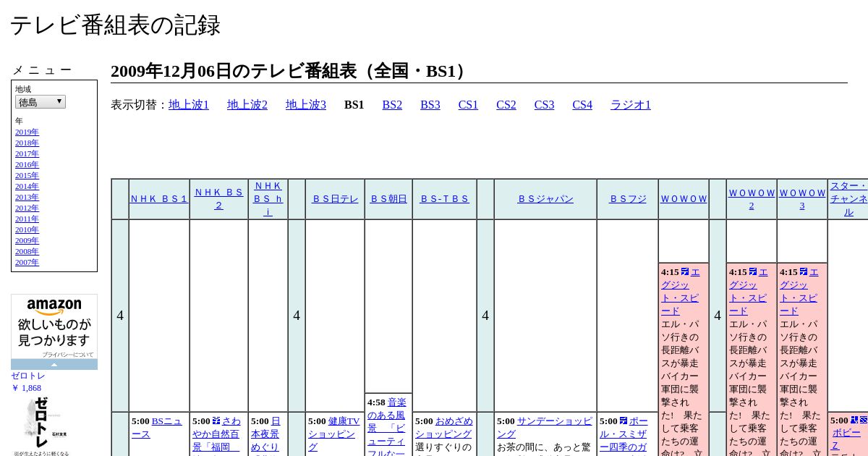Viewport: 868px width, 456px height.
Task: Open the 2018年 archive link
Action: coord(27,143)
